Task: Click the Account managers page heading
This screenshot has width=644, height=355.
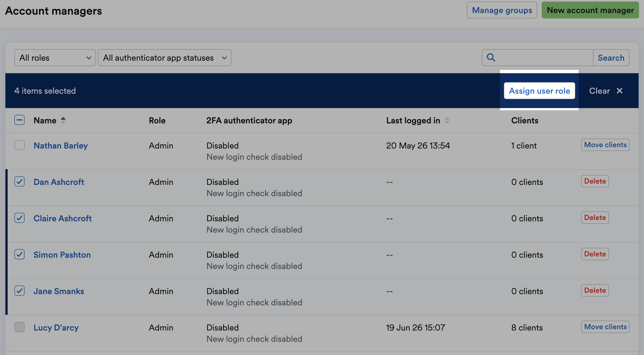Action: point(54,11)
